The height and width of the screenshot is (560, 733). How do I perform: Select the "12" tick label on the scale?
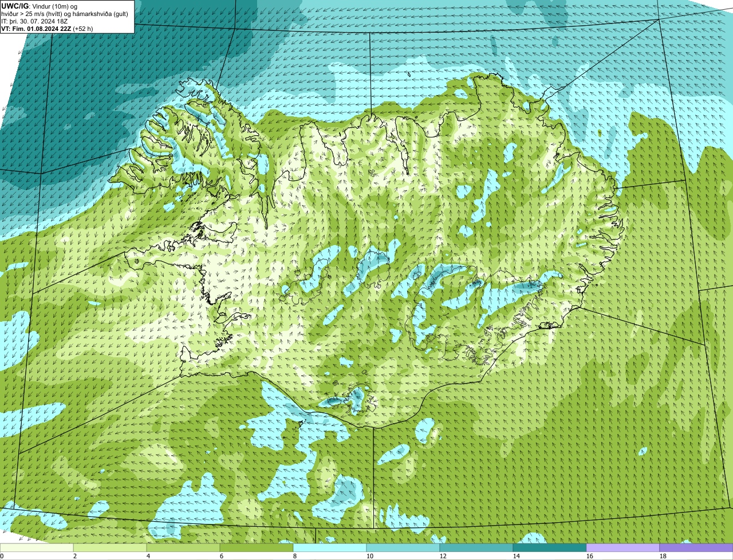pyautogui.click(x=443, y=556)
